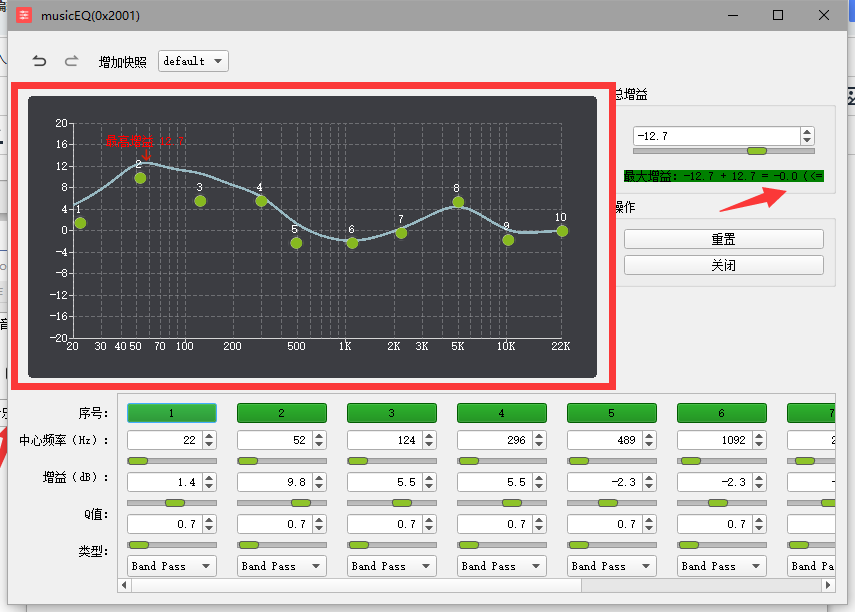Screen dimensions: 855x612
Task: Select EQ node 7 on the graph
Action: coord(401,233)
